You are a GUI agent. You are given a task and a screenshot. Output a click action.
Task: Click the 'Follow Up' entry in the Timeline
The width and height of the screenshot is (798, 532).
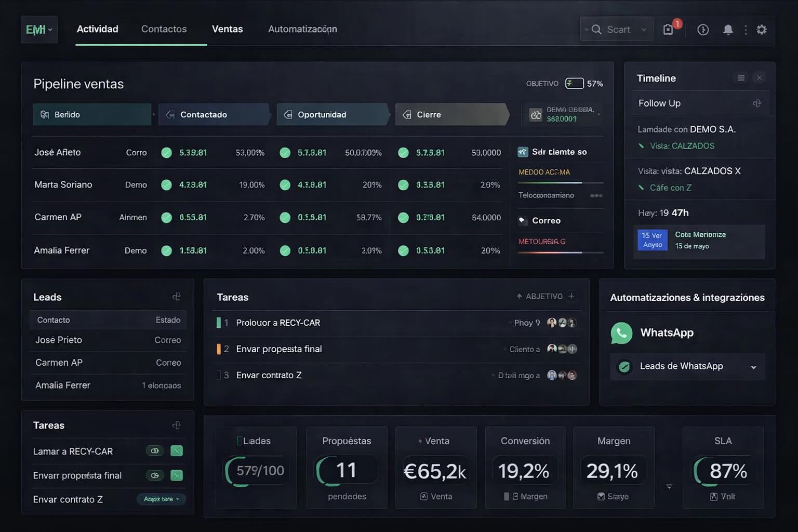click(x=659, y=103)
